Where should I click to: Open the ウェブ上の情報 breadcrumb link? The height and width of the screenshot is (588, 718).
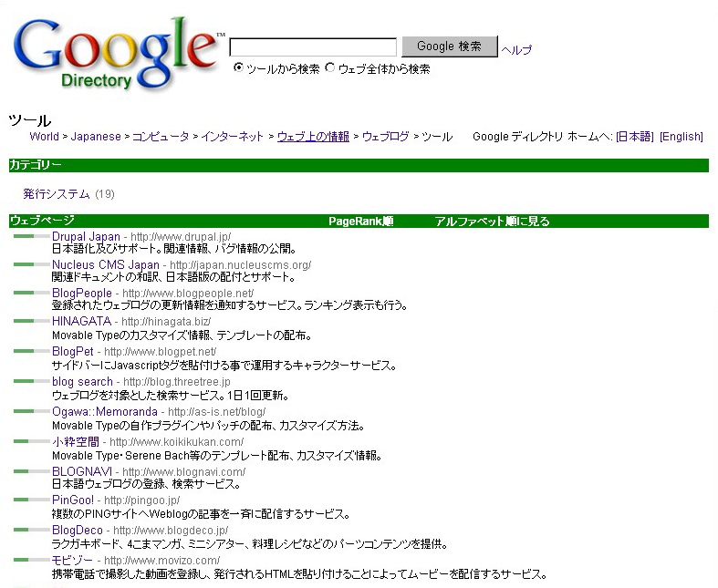[x=313, y=137]
